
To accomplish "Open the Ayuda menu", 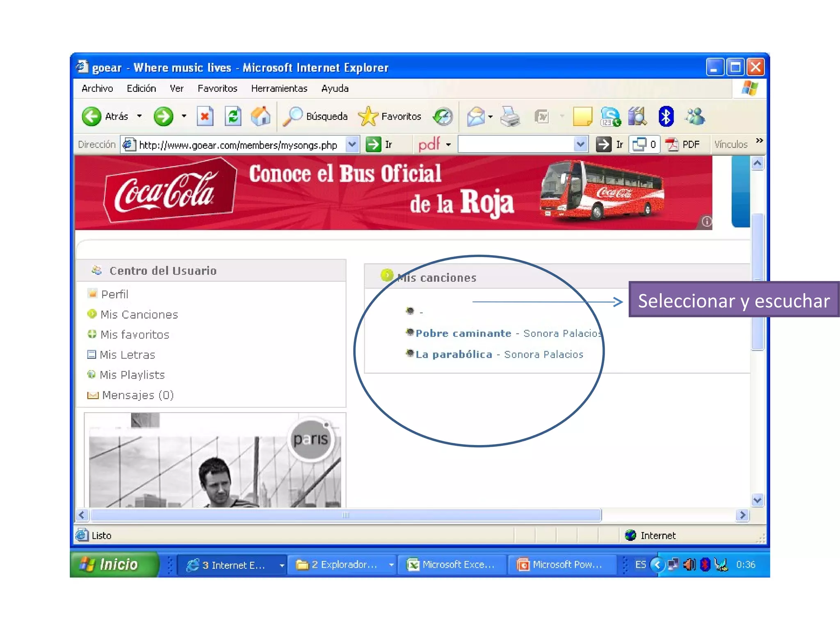I will (x=335, y=89).
